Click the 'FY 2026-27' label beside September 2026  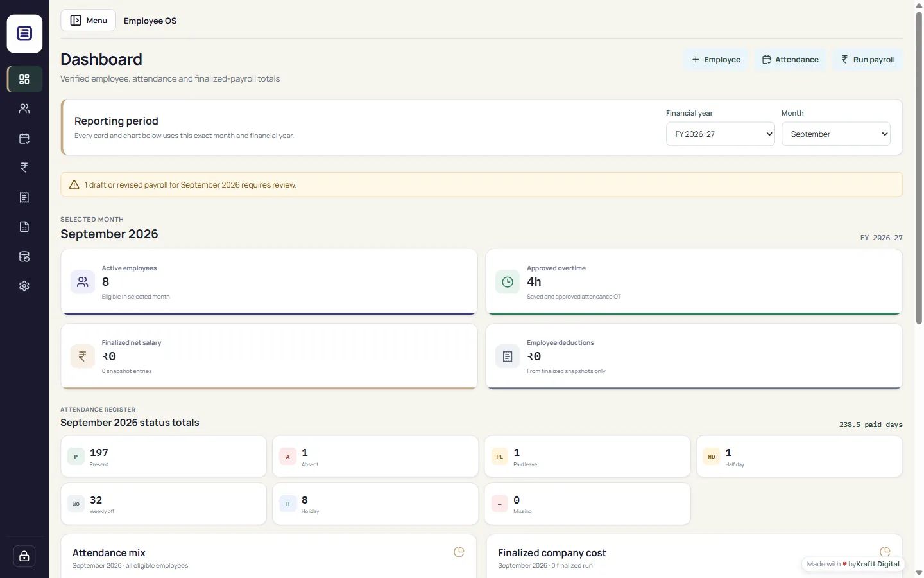tap(882, 238)
